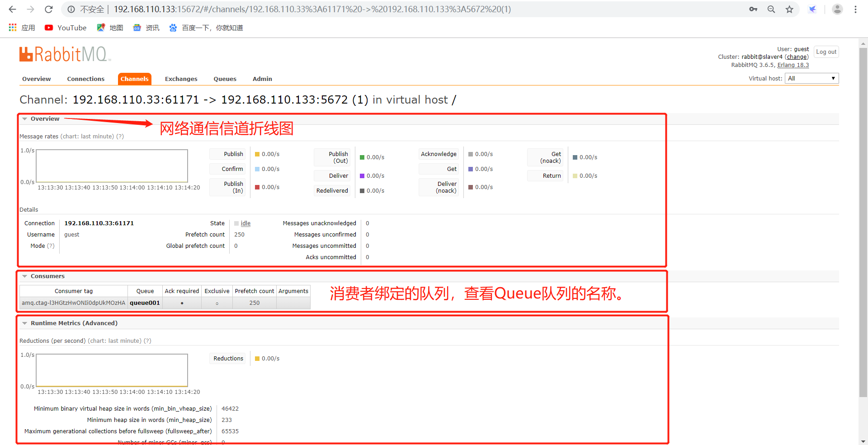Bookmark this page with star icon
Screen dimensions: 868x445
[789, 9]
